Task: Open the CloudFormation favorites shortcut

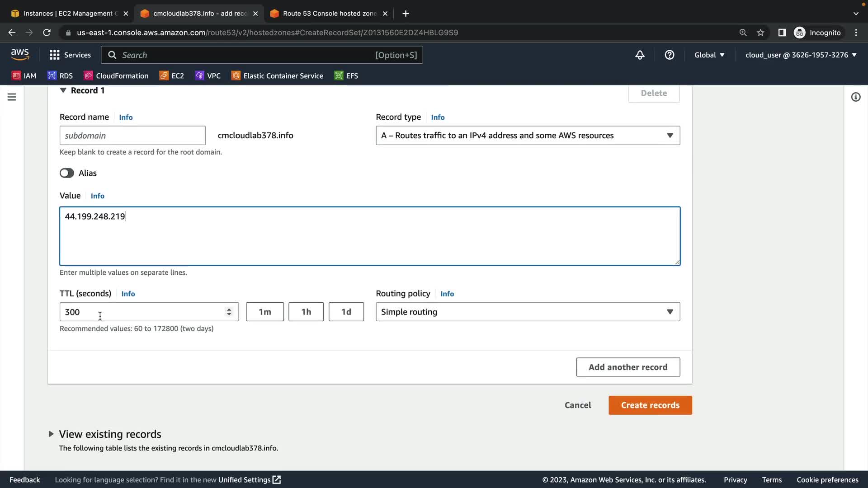Action: pyautogui.click(x=116, y=76)
